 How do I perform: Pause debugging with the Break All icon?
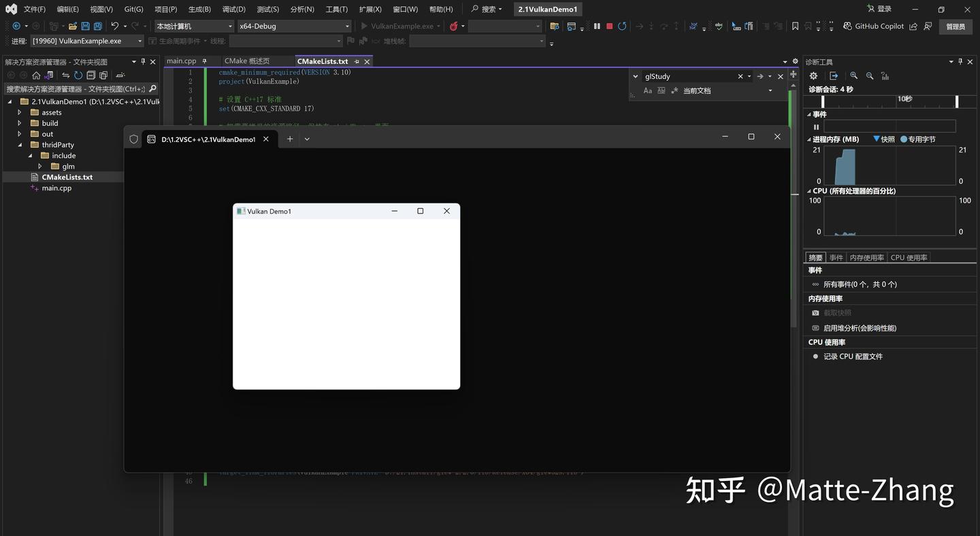coord(597,26)
